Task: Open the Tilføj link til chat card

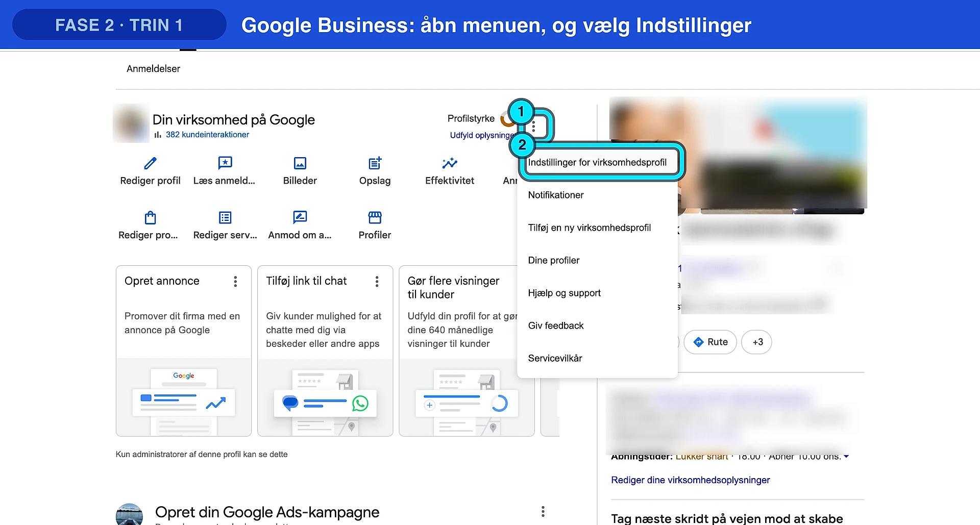Action: pyautogui.click(x=325, y=351)
